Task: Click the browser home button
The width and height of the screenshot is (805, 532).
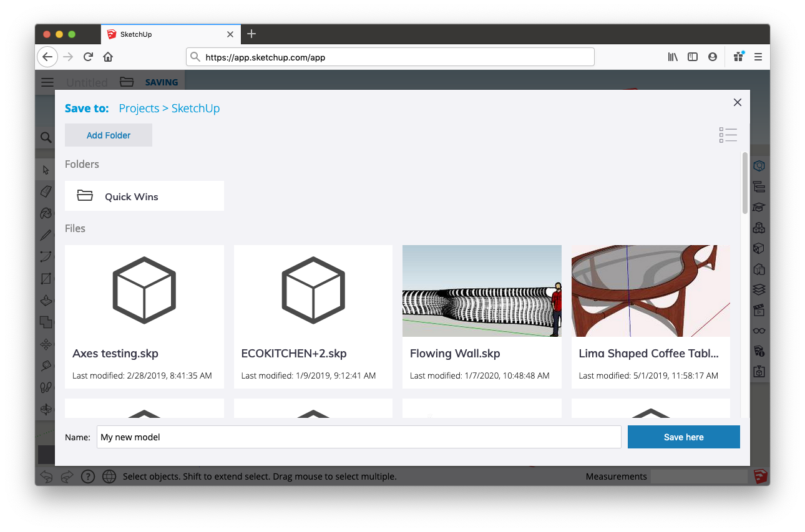Action: [108, 57]
